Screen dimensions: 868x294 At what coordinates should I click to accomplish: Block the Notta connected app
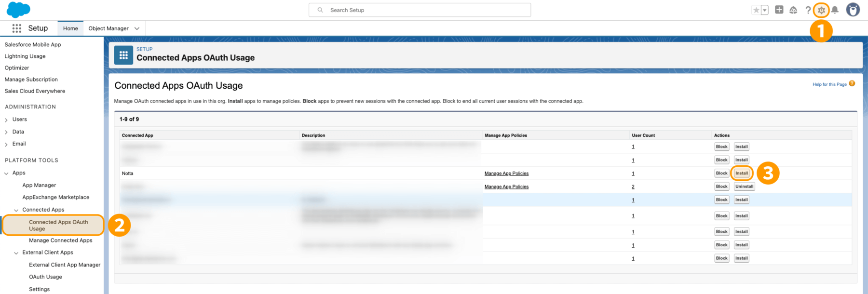[x=722, y=173]
